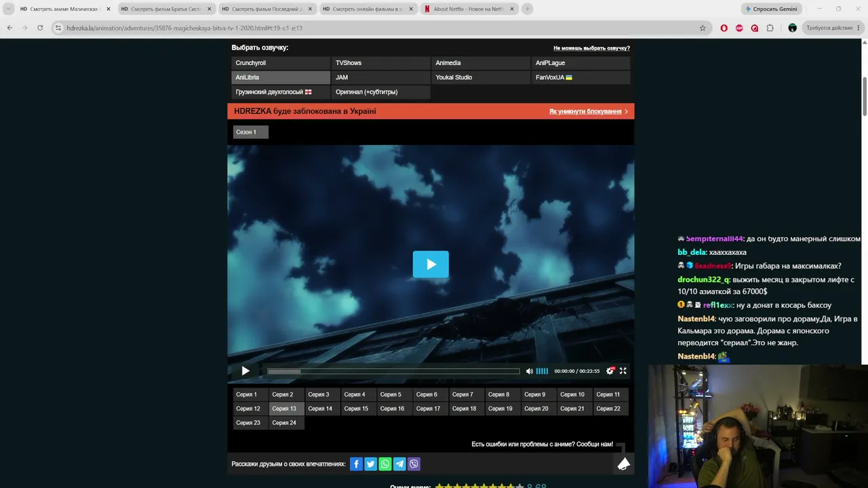The image size is (868, 488).
Task: Click the megaphone report-a-problem icon
Action: [624, 464]
